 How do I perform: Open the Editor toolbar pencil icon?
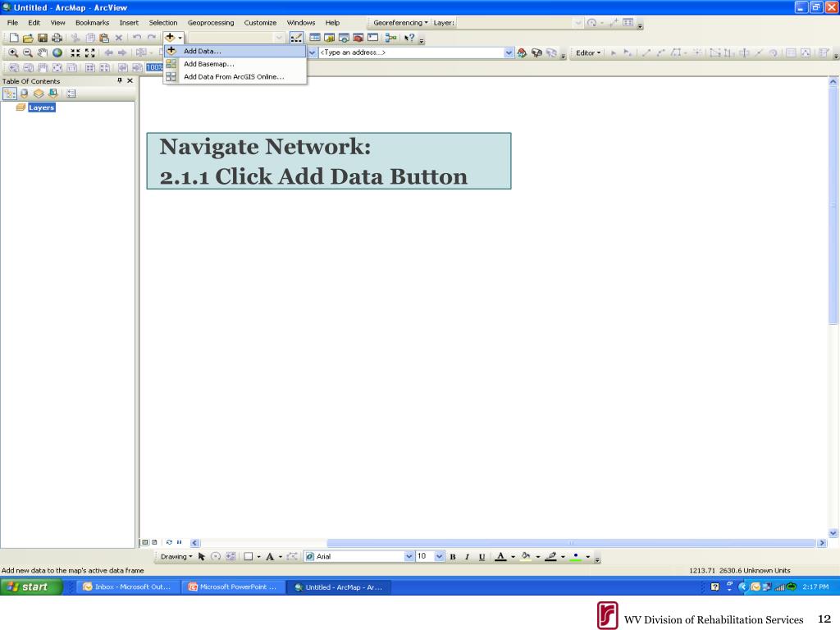(295, 38)
